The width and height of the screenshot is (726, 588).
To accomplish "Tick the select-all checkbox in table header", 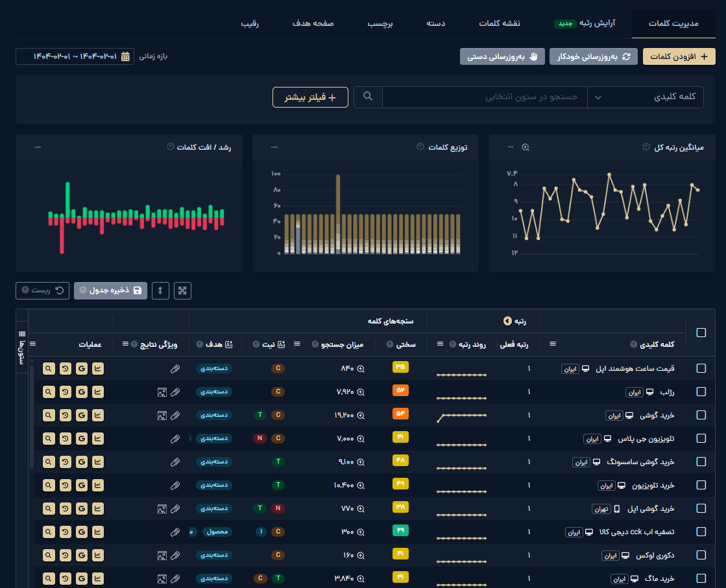I will coord(701,333).
